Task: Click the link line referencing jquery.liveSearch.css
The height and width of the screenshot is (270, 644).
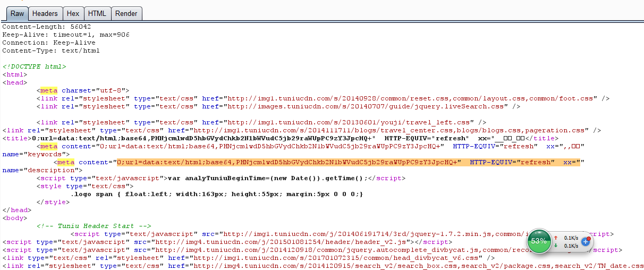Action: pyautogui.click(x=278, y=106)
